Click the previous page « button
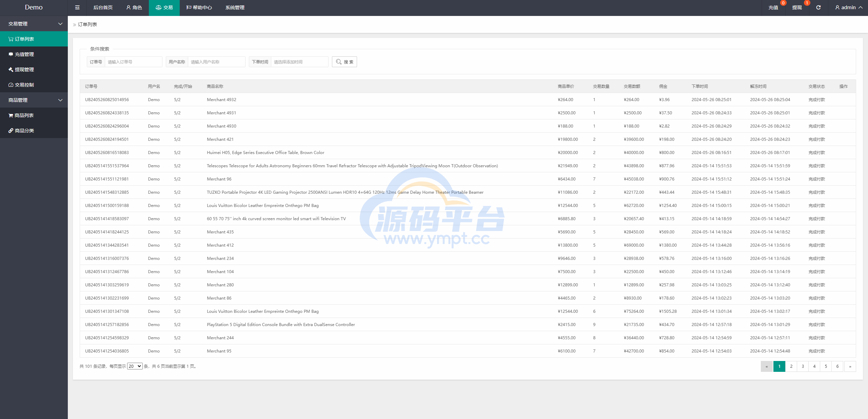The width and height of the screenshot is (868, 419). coord(767,366)
